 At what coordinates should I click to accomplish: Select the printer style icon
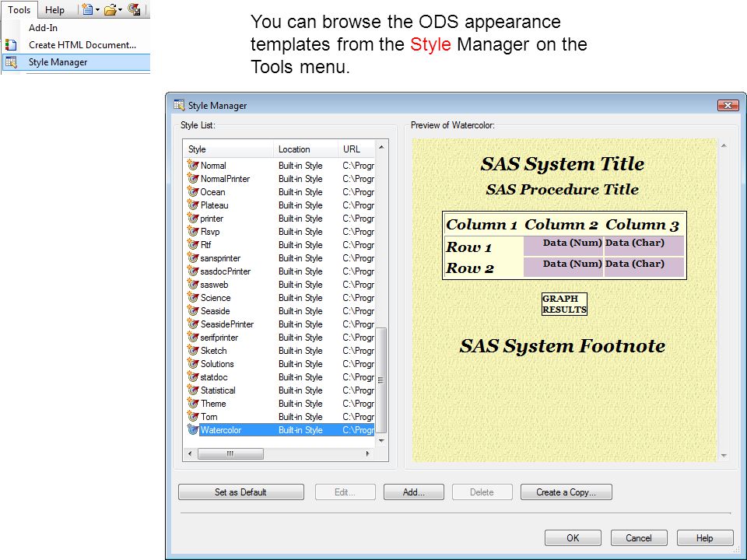[192, 218]
